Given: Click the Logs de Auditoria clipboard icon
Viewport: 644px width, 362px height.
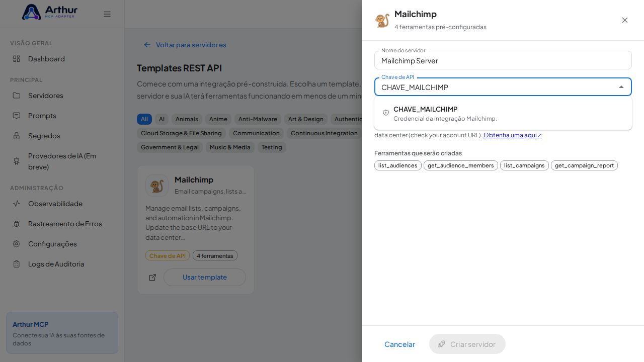Looking at the screenshot, I should click(x=17, y=264).
